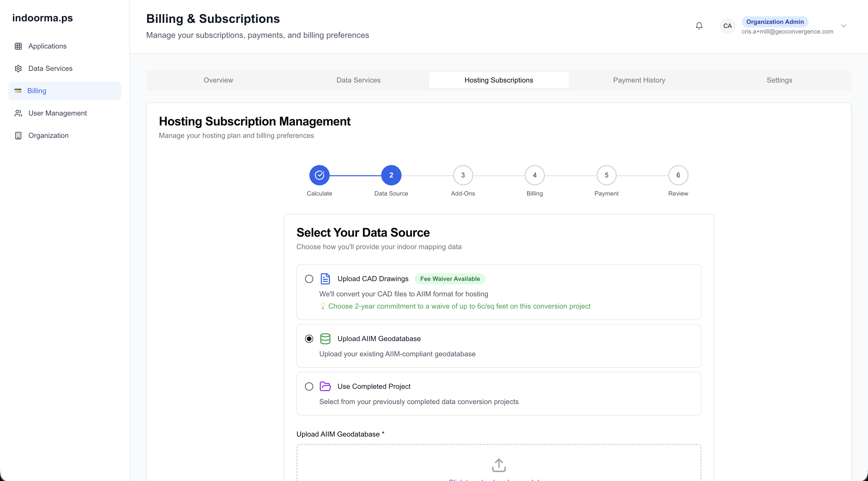Open the Hosting Subscriptions tab
The width and height of the screenshot is (868, 481).
[499, 80]
